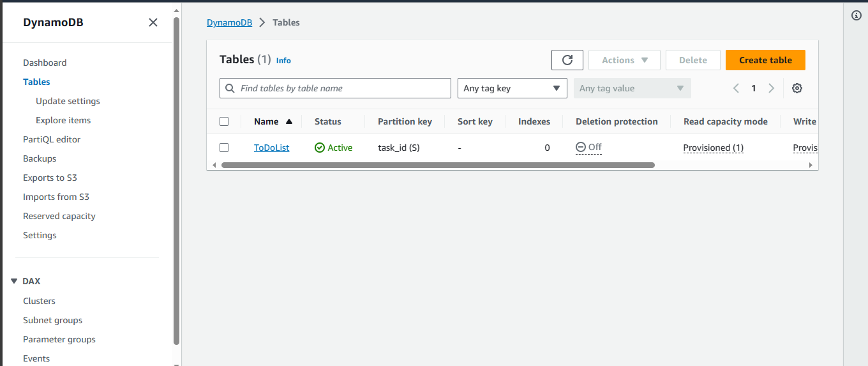Click page number 1
This screenshot has width=868, height=366.
(754, 88)
